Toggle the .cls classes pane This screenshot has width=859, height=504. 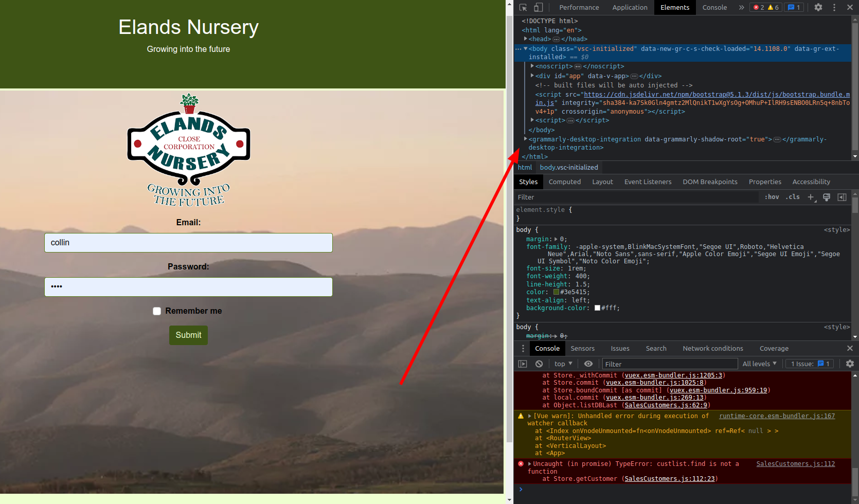point(793,197)
